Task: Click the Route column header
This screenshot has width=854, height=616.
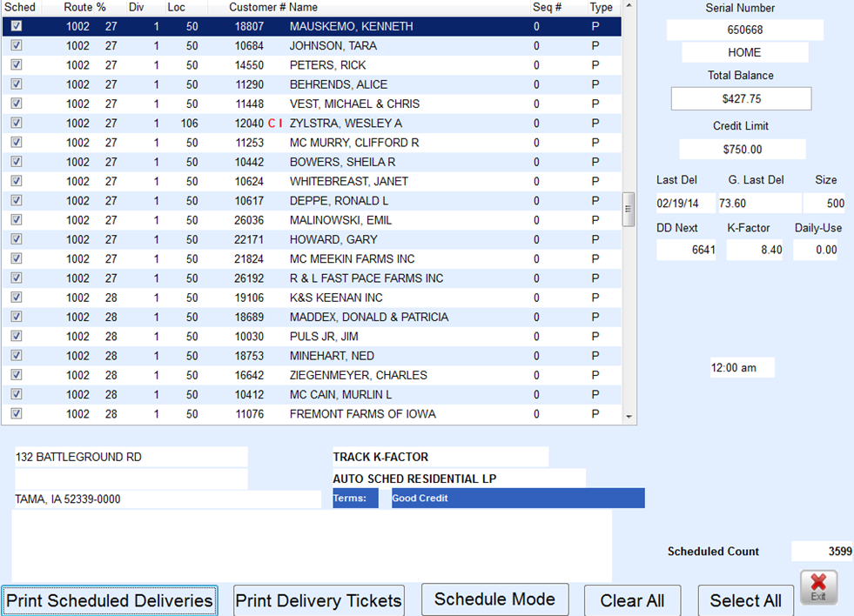Action: (x=77, y=7)
